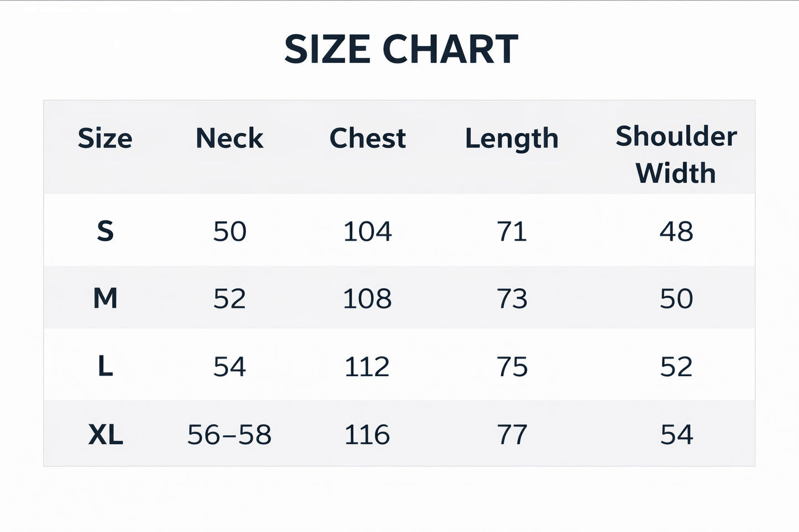Screen dimensions: 799x532
Task: Click the Length column header
Action: (x=511, y=139)
